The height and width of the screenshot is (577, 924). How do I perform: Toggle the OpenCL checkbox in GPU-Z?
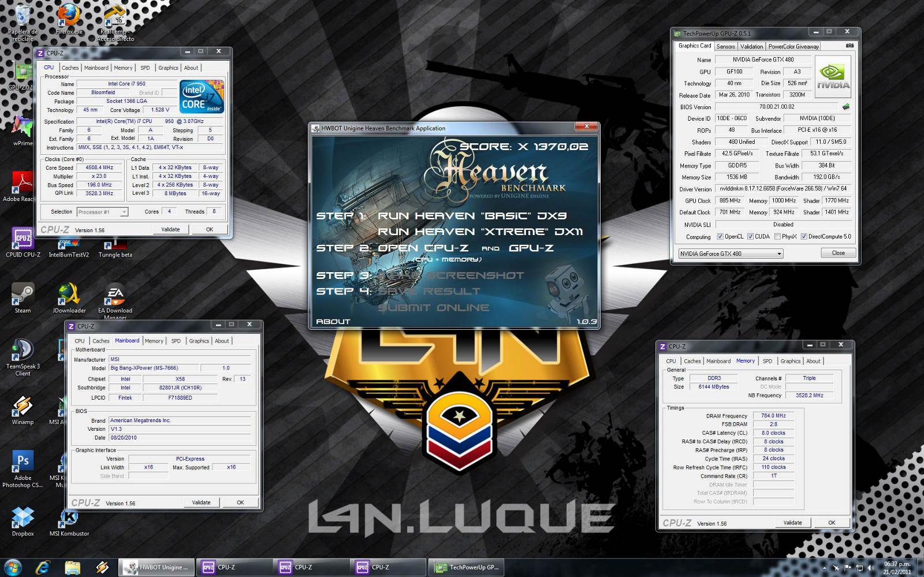point(720,236)
